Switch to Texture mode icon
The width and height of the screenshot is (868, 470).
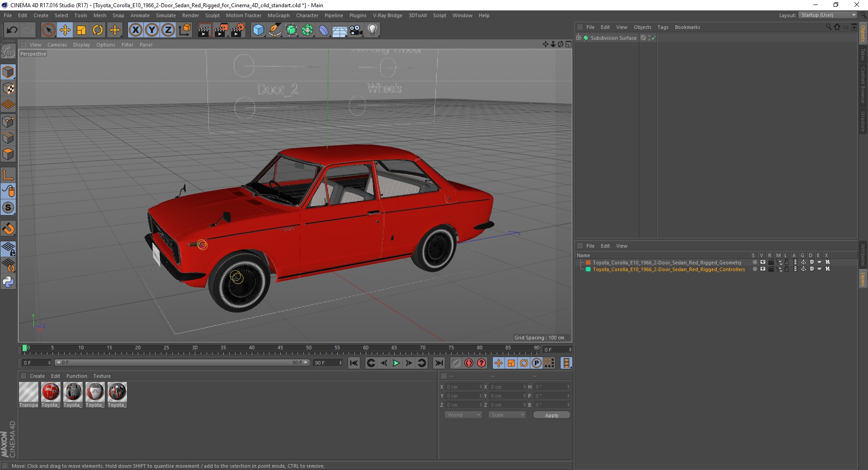tap(8, 89)
